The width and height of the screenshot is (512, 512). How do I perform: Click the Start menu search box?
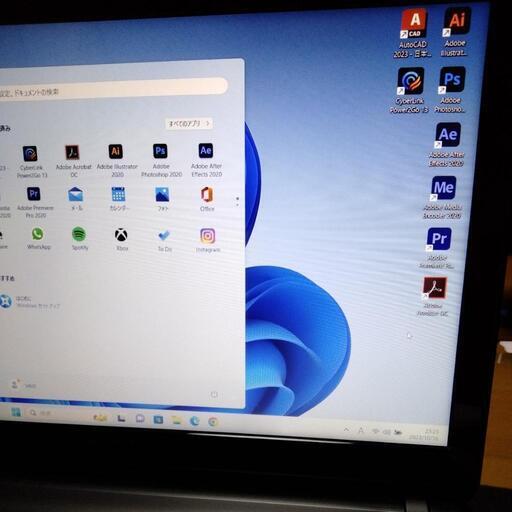coord(112,89)
